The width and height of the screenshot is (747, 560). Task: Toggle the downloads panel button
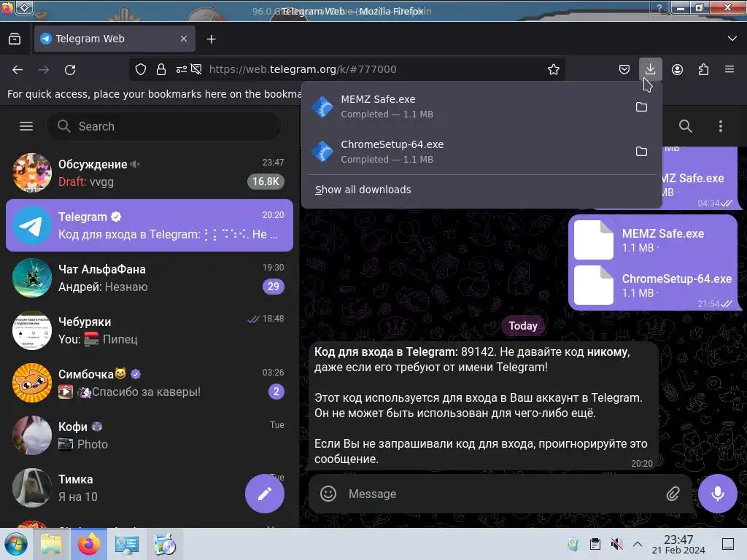(x=650, y=69)
